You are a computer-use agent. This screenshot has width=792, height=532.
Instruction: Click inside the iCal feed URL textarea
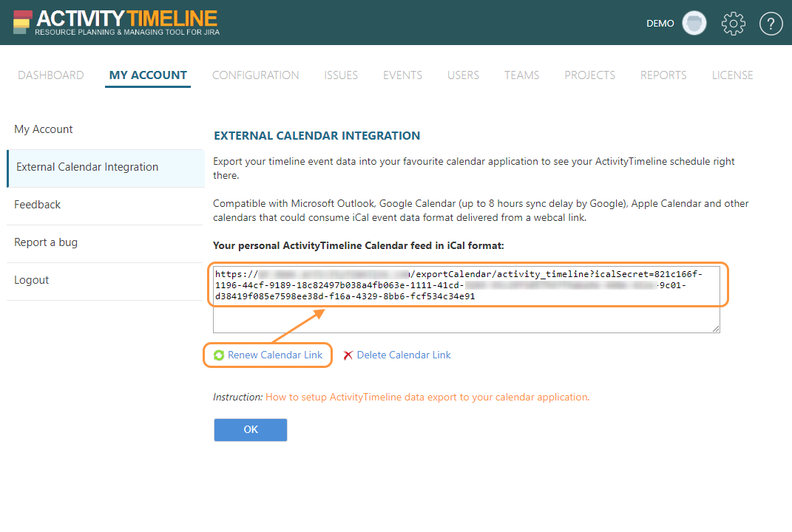tap(466, 299)
